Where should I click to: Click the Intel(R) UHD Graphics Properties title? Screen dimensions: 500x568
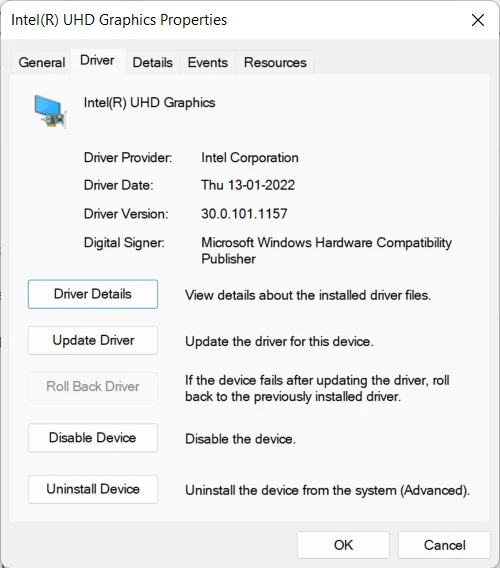[119, 20]
